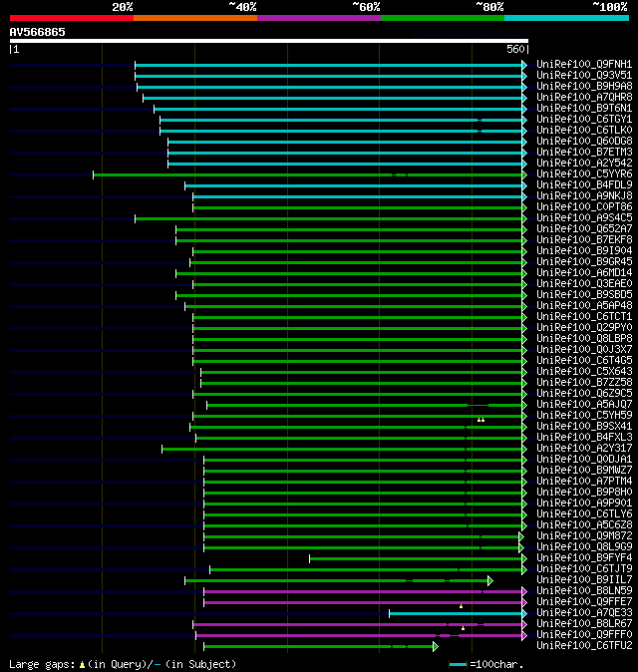The height and width of the screenshot is (672, 638).
Task: Click the UniRef100_Q29PY0 text
Action: click(584, 328)
